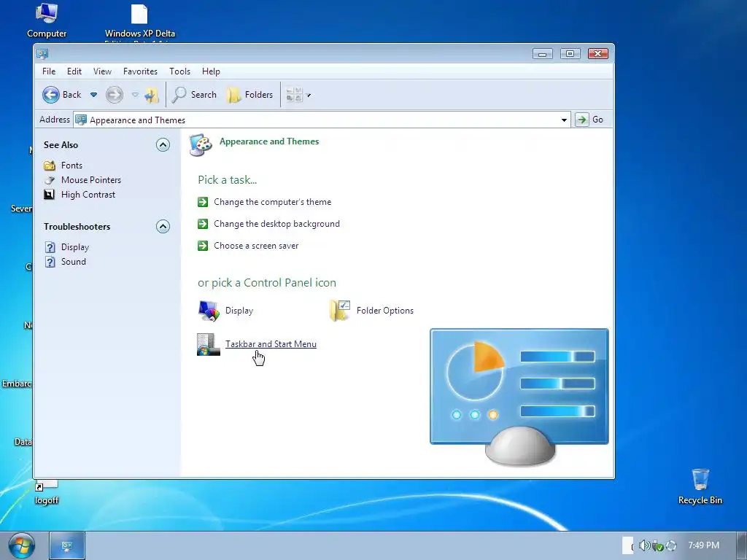Viewport: 747px width, 560px height.
Task: Open the View menu
Action: pyautogui.click(x=102, y=71)
